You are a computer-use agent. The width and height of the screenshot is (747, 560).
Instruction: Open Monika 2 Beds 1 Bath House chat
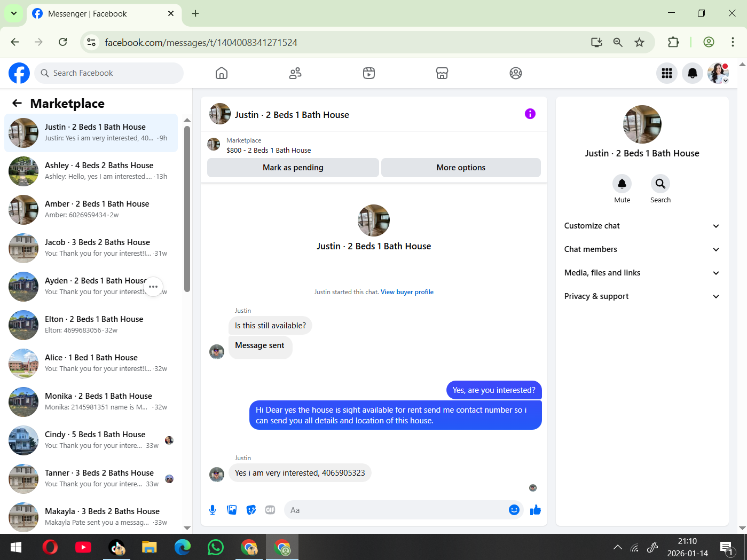pos(91,402)
